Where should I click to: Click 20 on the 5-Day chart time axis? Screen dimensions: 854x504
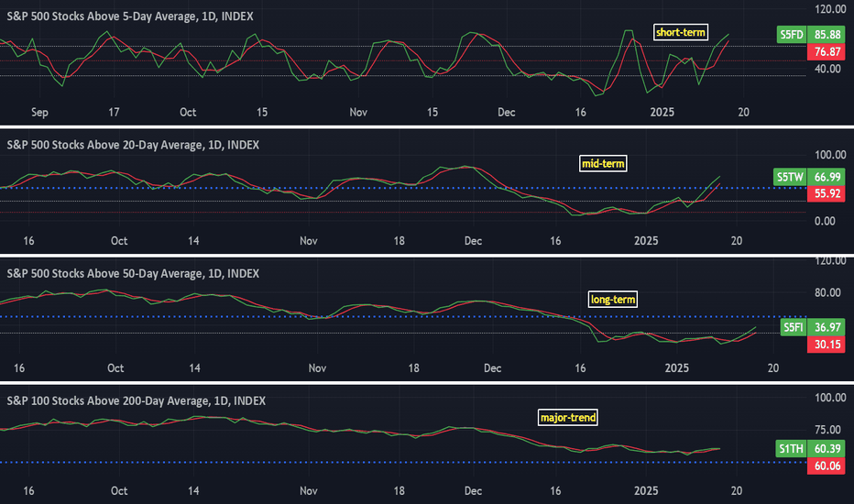click(743, 112)
